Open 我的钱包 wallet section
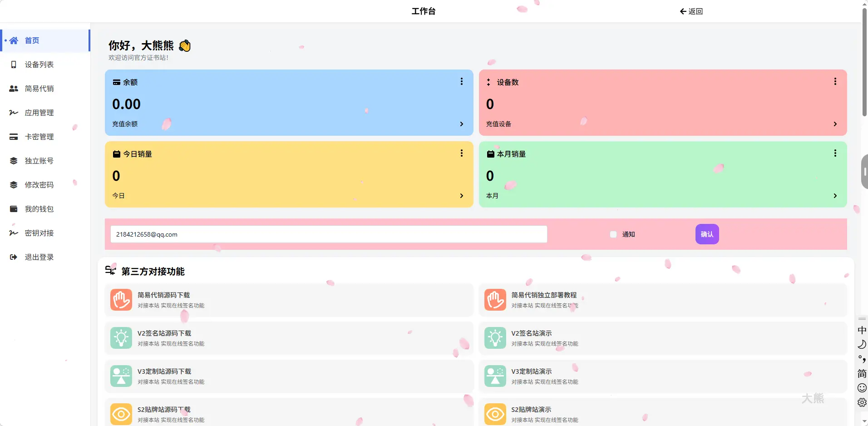 click(39, 209)
